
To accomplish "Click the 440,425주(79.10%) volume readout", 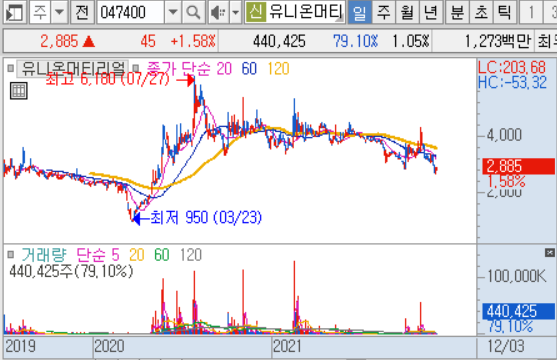I will point(71,271).
